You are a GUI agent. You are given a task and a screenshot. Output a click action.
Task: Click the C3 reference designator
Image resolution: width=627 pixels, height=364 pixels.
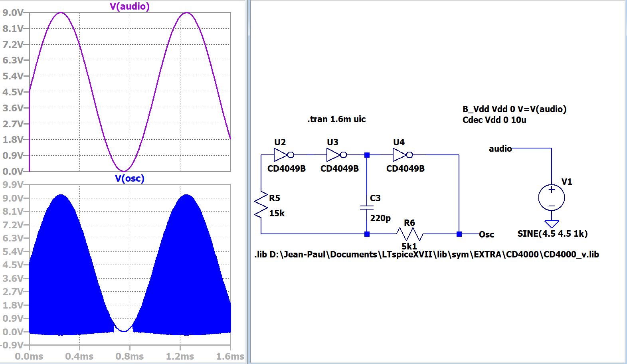375,198
